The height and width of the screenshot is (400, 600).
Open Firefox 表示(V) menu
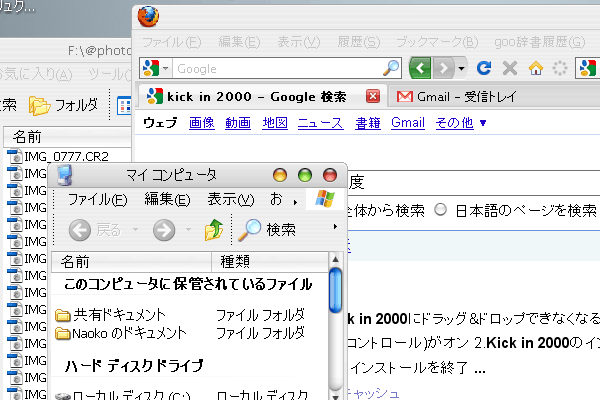298,42
